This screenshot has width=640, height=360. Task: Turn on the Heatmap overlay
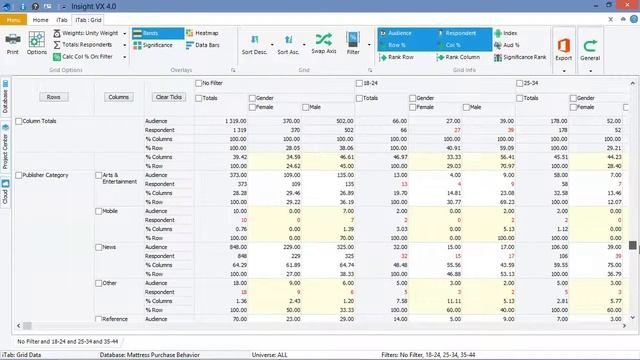coord(202,33)
